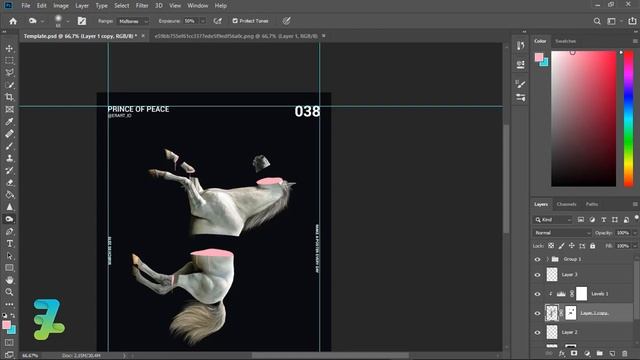Image resolution: width=640 pixels, height=360 pixels.
Task: Toggle Protect Tones checkbox
Action: [235, 21]
